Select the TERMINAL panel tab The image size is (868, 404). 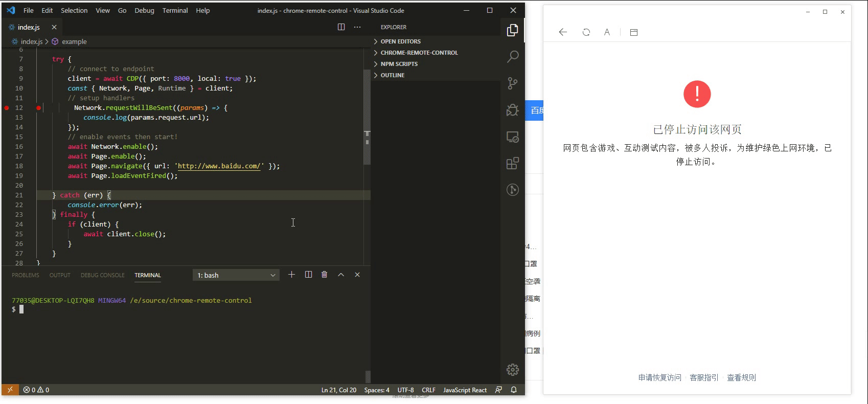[x=148, y=275]
